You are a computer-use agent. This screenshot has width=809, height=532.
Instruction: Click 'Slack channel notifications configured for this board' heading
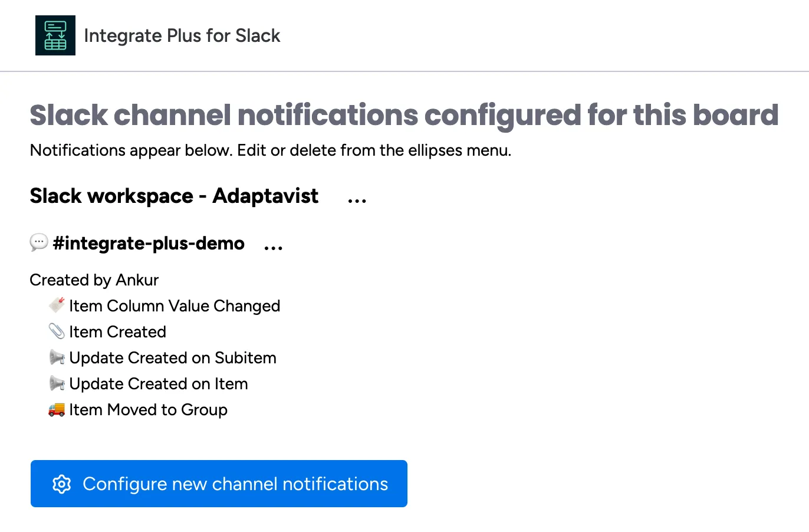click(404, 116)
